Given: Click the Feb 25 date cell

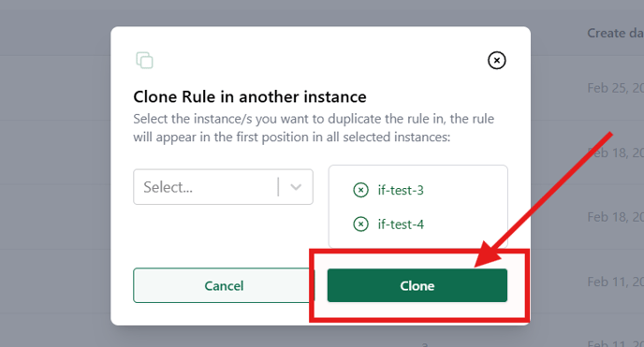Looking at the screenshot, I should click(x=615, y=88).
